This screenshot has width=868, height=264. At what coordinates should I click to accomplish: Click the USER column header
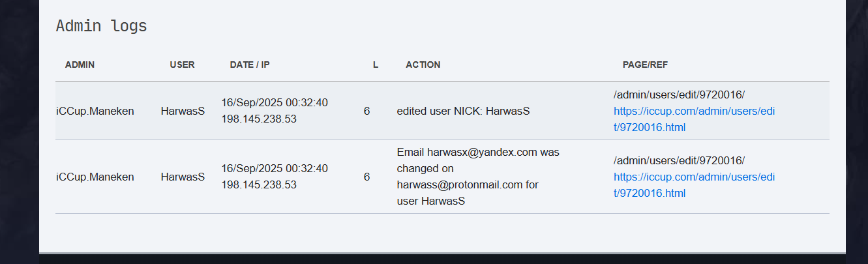[x=182, y=65]
